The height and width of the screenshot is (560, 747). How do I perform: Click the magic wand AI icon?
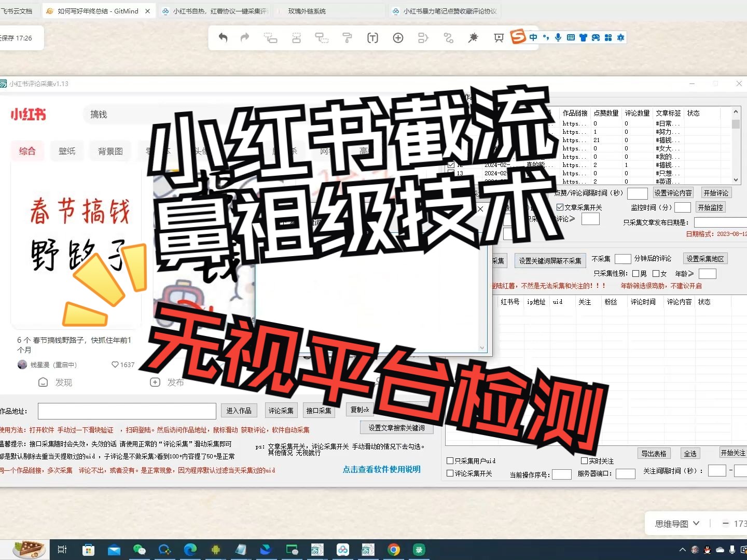pyautogui.click(x=473, y=37)
